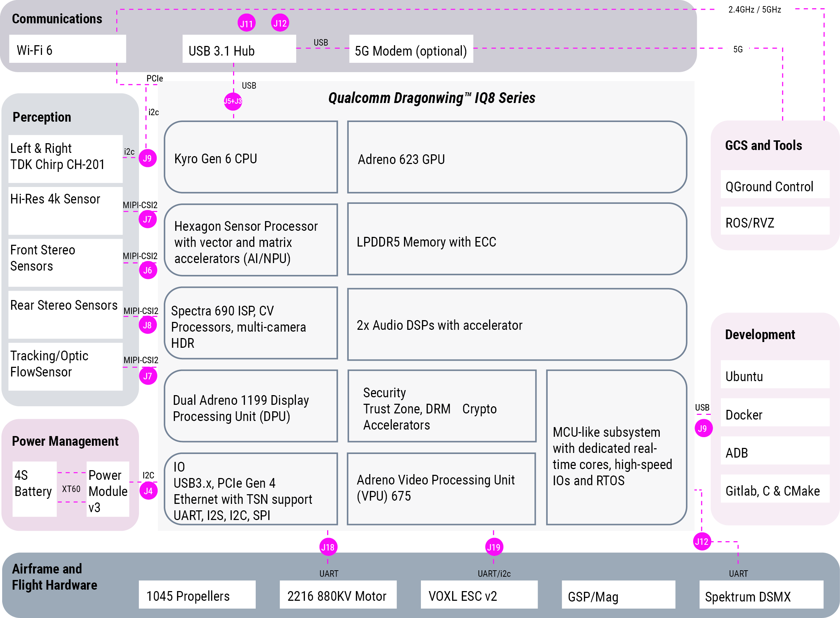The height and width of the screenshot is (618, 840).
Task: Select the Hi-Res 4k Sensor box
Action: point(65,211)
